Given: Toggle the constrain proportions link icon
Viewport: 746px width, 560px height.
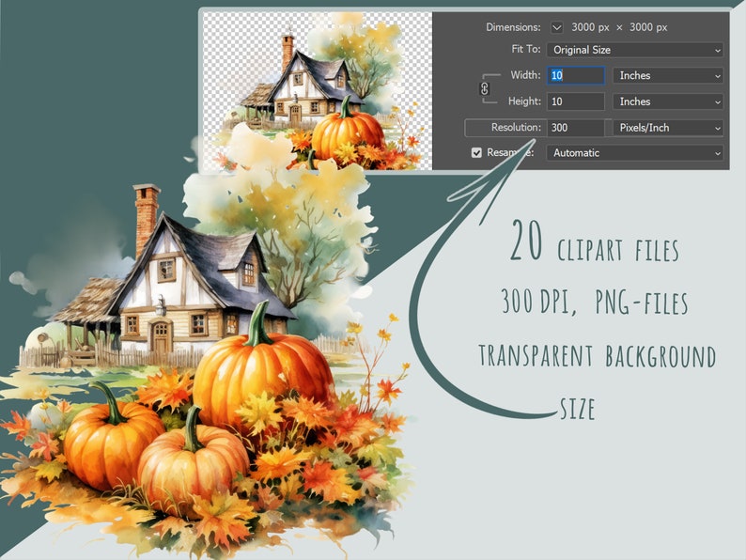Looking at the screenshot, I should pos(484,88).
